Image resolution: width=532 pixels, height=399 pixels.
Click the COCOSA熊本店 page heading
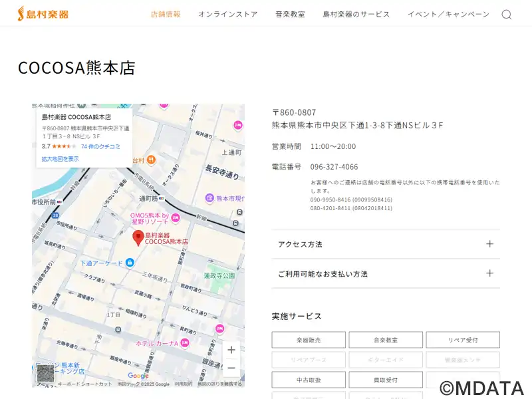76,68
